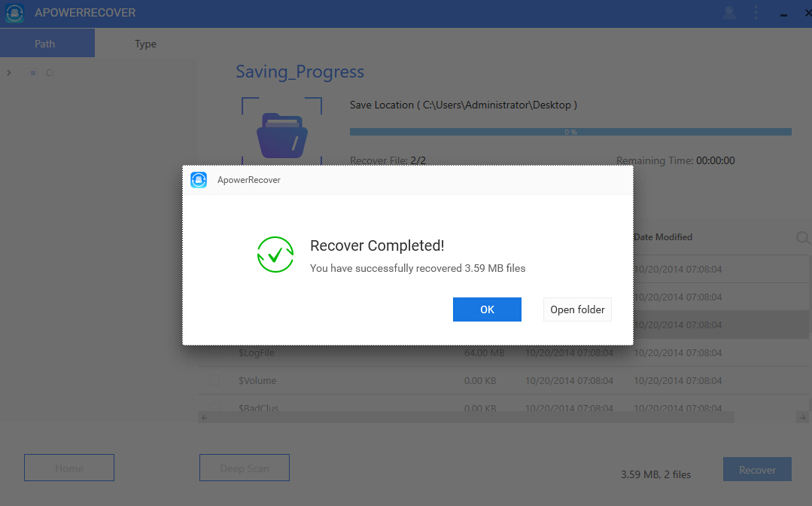Image resolution: width=812 pixels, height=506 pixels.
Task: Click the 64.00 MB size cell
Action: coord(484,352)
